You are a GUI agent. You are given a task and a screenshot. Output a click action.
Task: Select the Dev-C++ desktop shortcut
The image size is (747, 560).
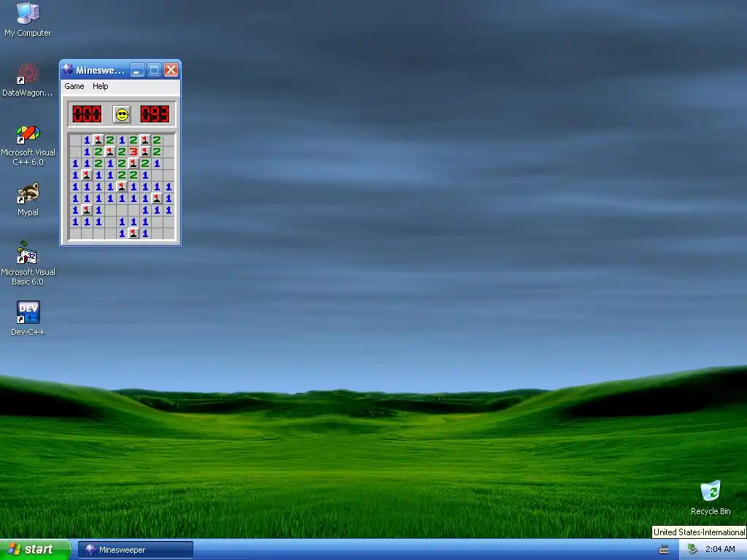[x=28, y=318]
